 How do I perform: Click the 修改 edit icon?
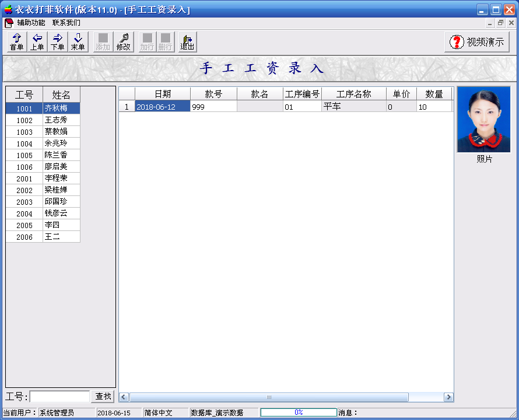(124, 42)
